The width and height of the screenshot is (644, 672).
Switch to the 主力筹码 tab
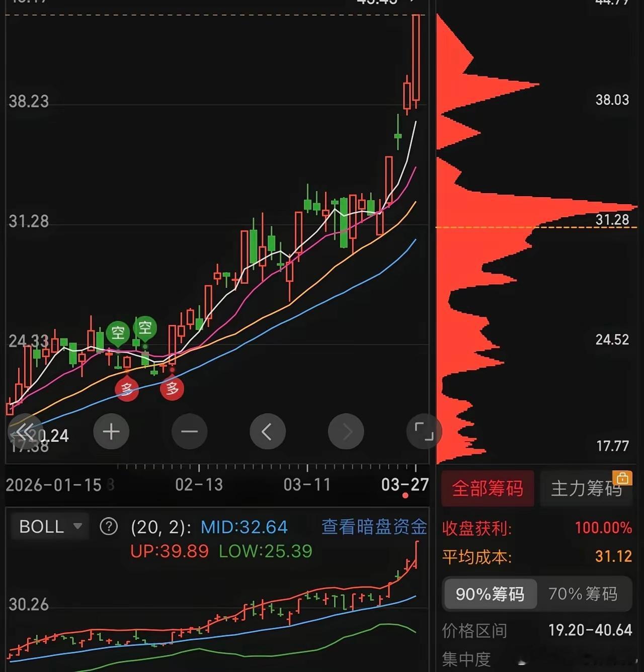coord(586,488)
